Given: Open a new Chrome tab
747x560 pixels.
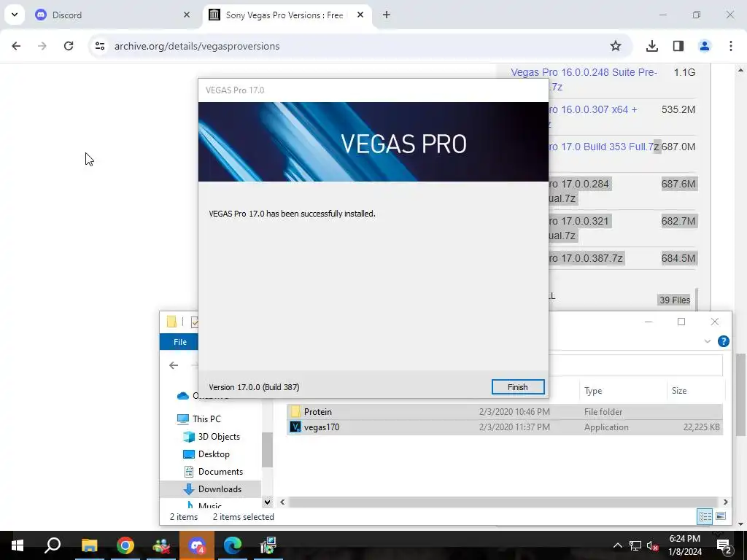Looking at the screenshot, I should (387, 15).
